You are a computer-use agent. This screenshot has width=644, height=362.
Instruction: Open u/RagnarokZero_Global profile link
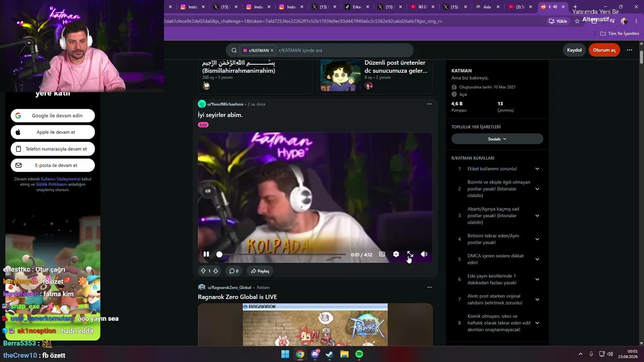coord(229,288)
